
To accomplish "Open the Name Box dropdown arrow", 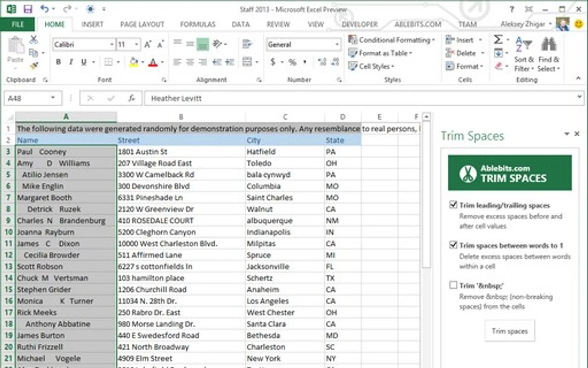I will click(x=53, y=98).
